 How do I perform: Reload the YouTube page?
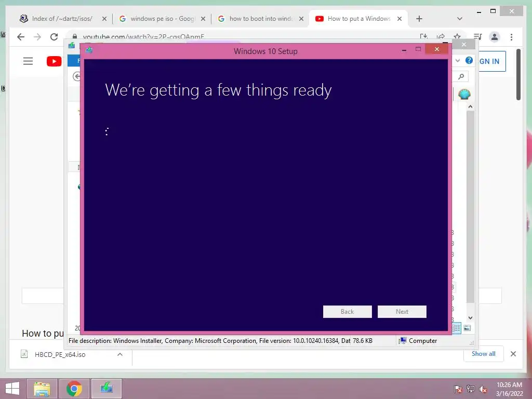[x=54, y=37]
